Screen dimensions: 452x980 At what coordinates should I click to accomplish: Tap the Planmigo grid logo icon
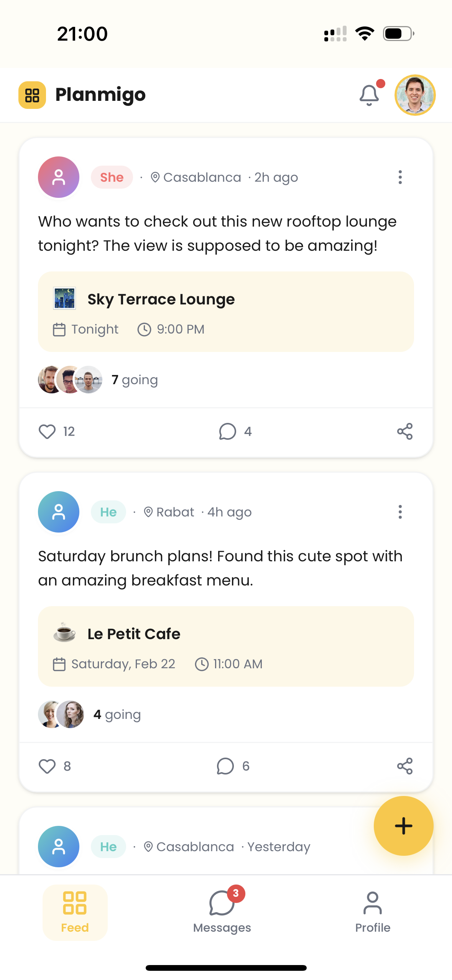32,95
